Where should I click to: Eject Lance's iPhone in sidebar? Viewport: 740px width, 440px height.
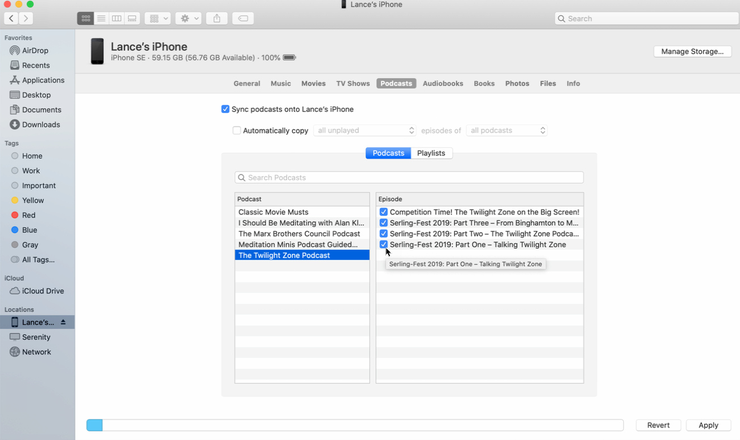tap(63, 322)
